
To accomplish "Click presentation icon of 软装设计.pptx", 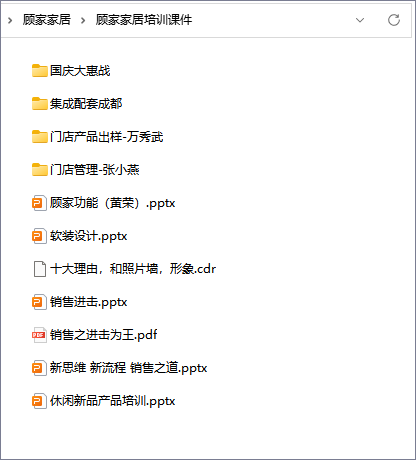I will (x=39, y=236).
